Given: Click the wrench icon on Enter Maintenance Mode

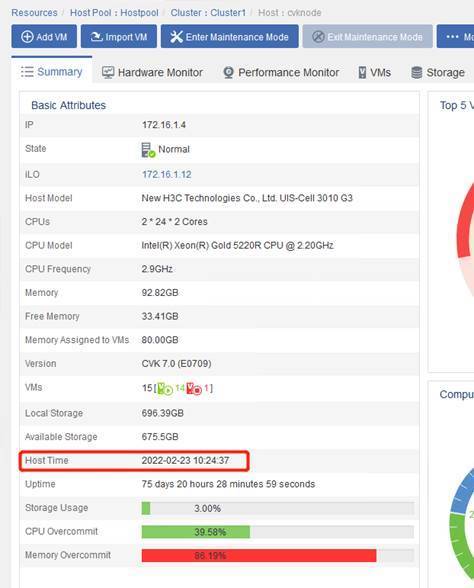Looking at the screenshot, I should pyautogui.click(x=176, y=37).
